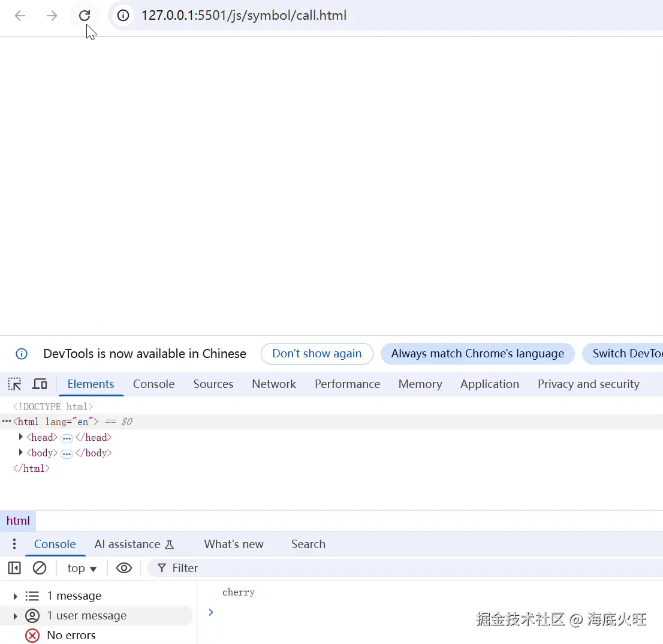Image resolution: width=663 pixels, height=644 pixels.
Task: Expand the head element in Elements panel
Action: coord(21,437)
